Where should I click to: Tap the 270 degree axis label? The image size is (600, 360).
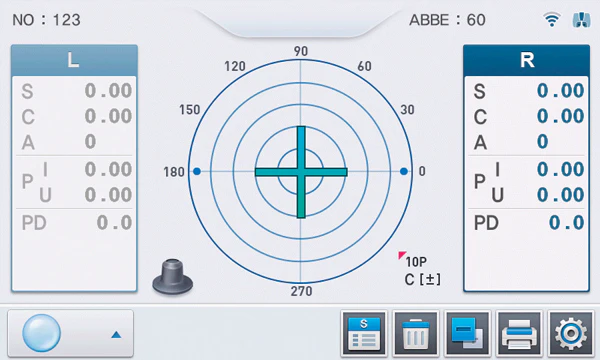[x=301, y=291]
